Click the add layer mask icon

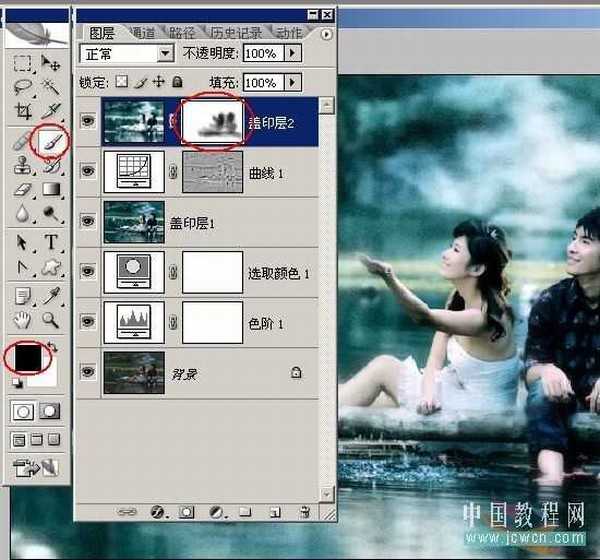185,512
